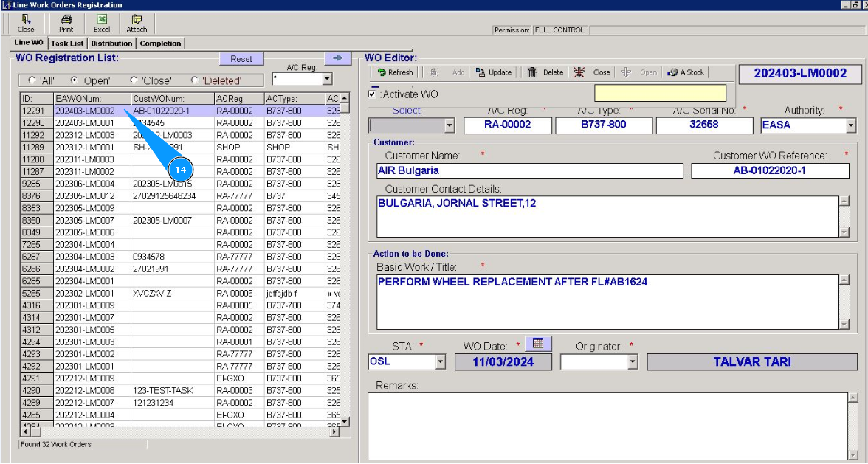Click the Customer Name input field

click(x=529, y=171)
